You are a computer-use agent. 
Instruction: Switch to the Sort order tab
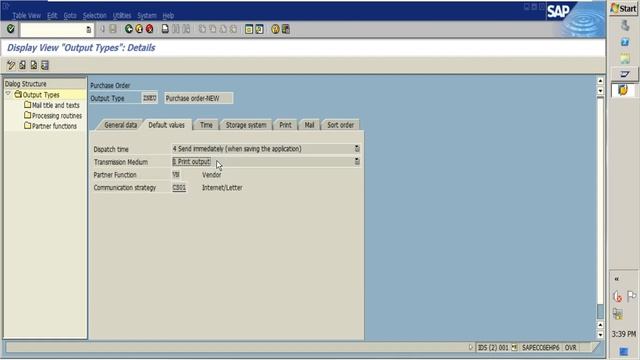[340, 125]
